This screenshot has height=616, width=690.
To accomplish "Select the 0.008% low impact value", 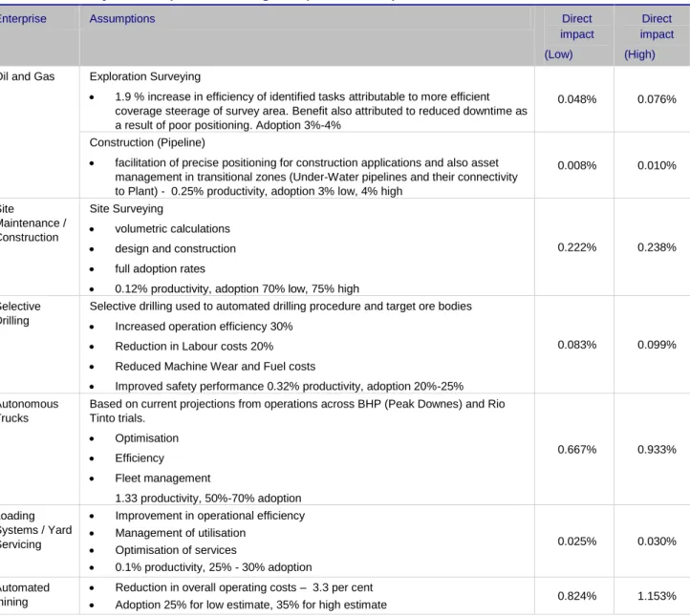I will [x=577, y=166].
